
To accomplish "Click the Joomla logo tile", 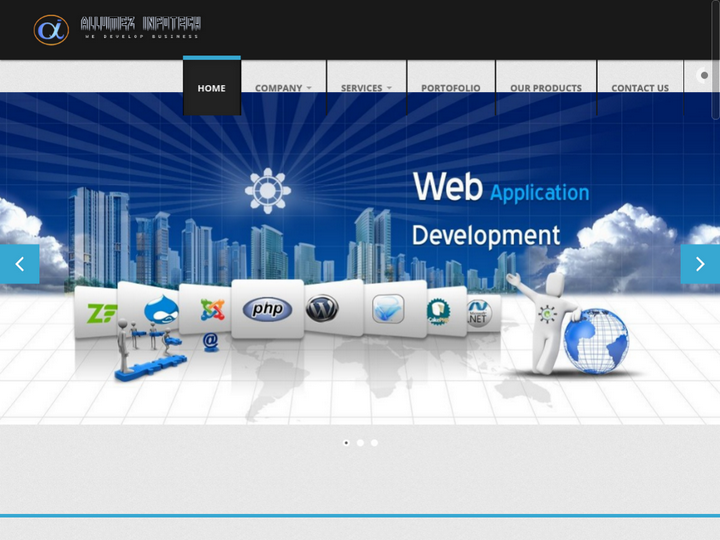I will [x=211, y=309].
